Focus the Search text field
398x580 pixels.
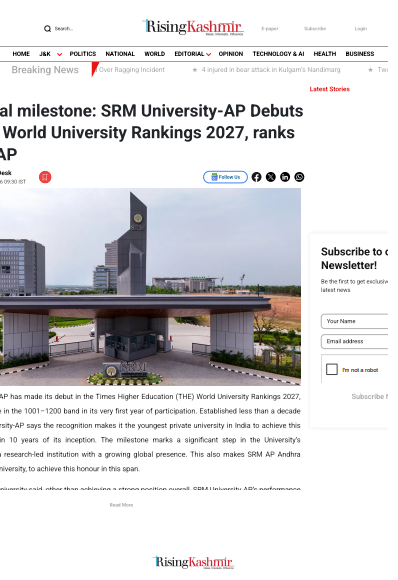pyautogui.click(x=64, y=28)
